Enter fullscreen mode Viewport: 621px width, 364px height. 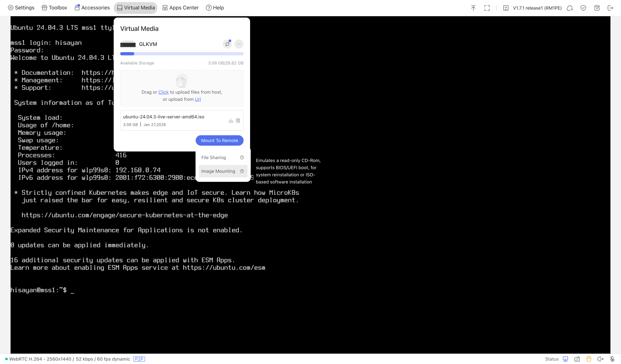tap(487, 8)
